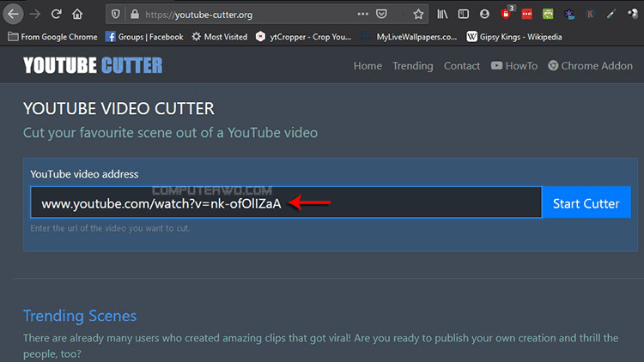This screenshot has height=362, width=644.
Task: Bookmark this page with the star
Action: [x=418, y=15]
